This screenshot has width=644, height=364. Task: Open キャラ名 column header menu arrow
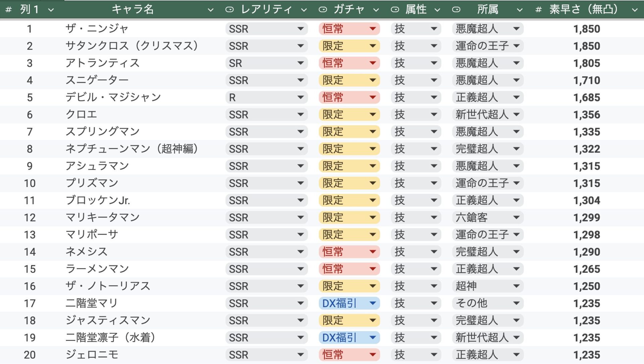tap(211, 10)
